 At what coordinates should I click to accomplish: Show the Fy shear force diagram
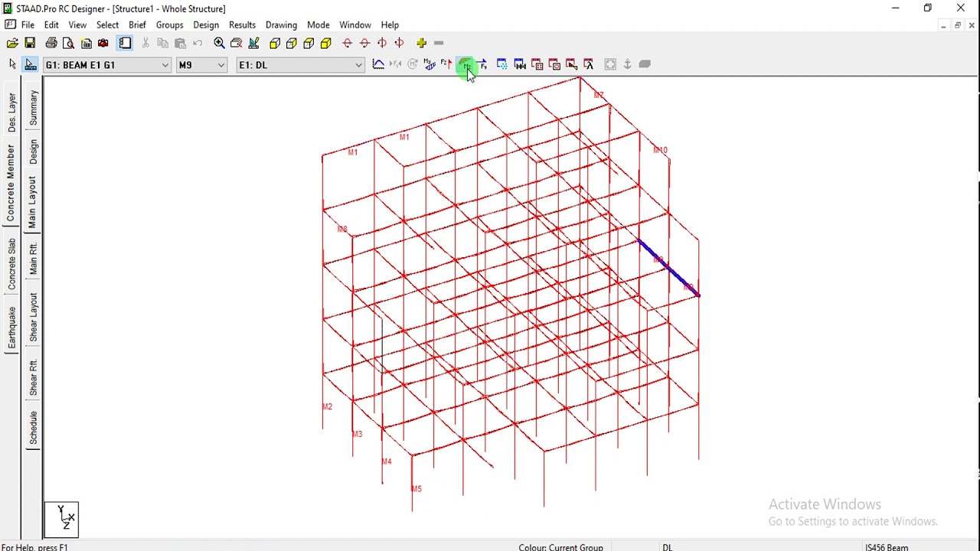(482, 65)
